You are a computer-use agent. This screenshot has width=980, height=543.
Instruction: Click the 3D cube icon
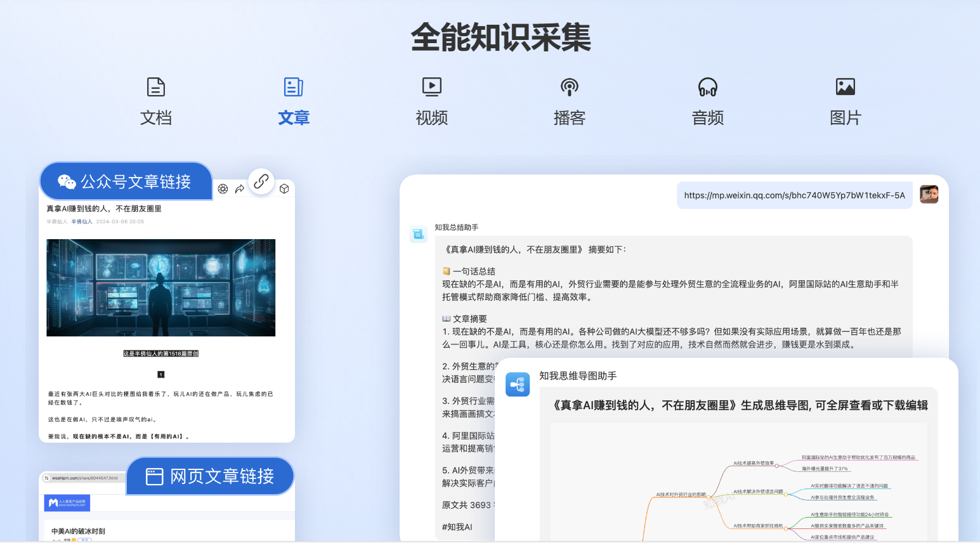(284, 189)
